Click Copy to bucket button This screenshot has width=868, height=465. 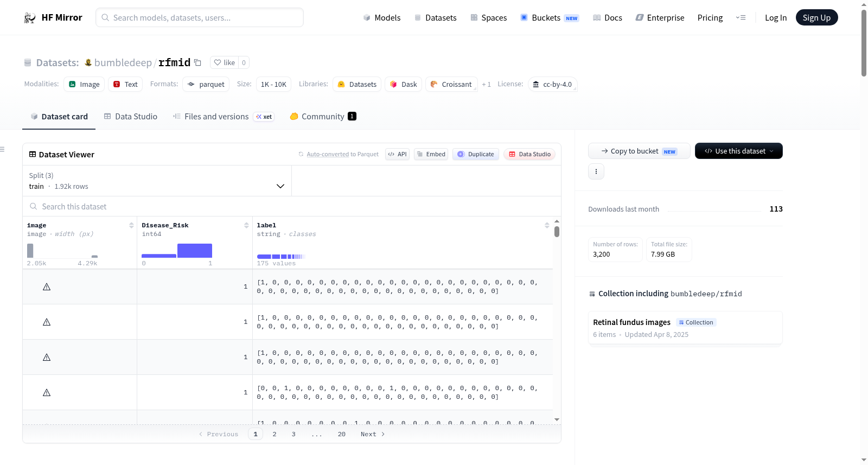click(x=639, y=151)
